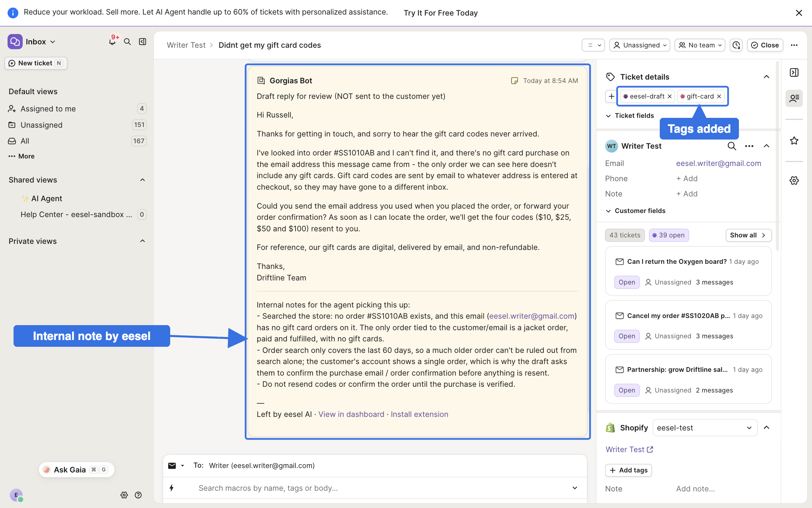Remove the eesel-draft tag
Image resolution: width=812 pixels, height=508 pixels.
[x=670, y=97]
